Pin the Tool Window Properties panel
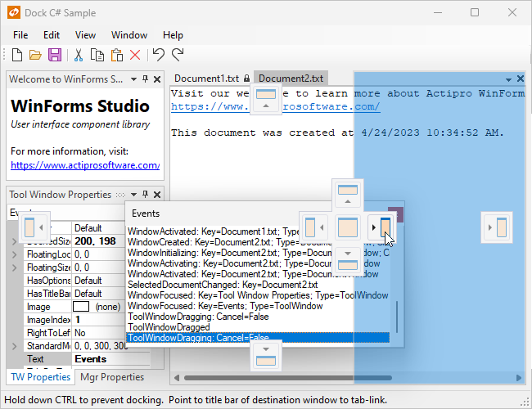This screenshot has height=409, width=532. pyautogui.click(x=145, y=195)
